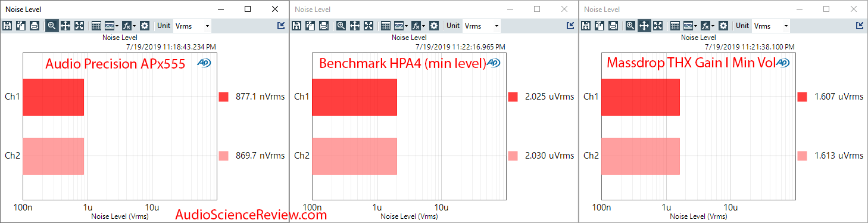Viewport: 868px width, 223px height.
Task: Select Pan tool in Audio Precision APx555 window
Action: click(x=65, y=26)
